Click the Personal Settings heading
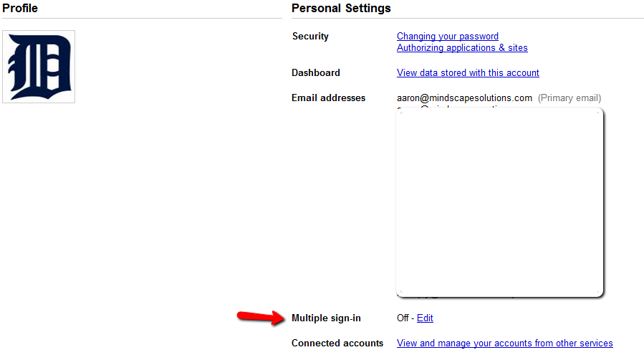The height and width of the screenshot is (360, 644). pyautogui.click(x=341, y=9)
